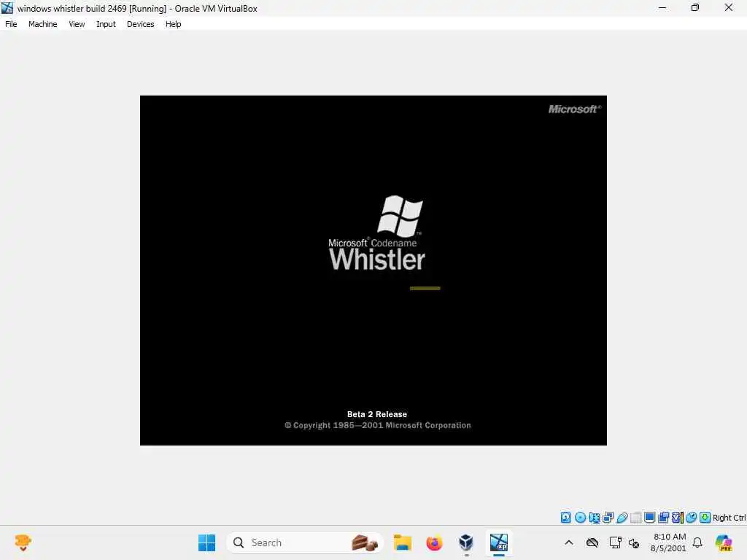Open VirtualBox Manager from the taskbar
Image resolution: width=747 pixels, height=560 pixels.
pyautogui.click(x=466, y=542)
